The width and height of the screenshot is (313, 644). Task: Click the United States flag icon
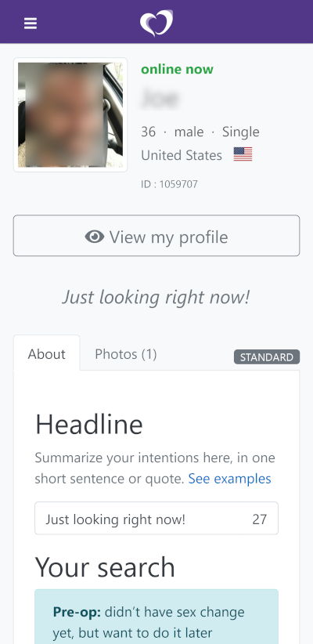(x=243, y=154)
